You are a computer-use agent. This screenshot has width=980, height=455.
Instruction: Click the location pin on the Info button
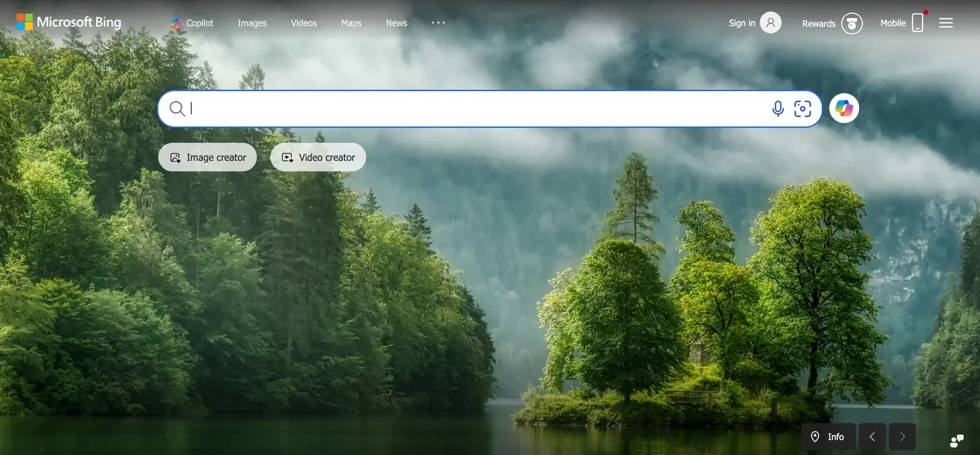(x=815, y=436)
